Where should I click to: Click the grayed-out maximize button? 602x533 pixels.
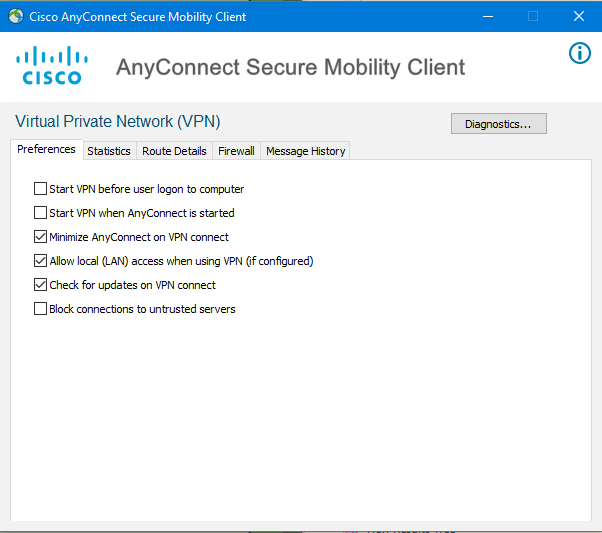(533, 16)
